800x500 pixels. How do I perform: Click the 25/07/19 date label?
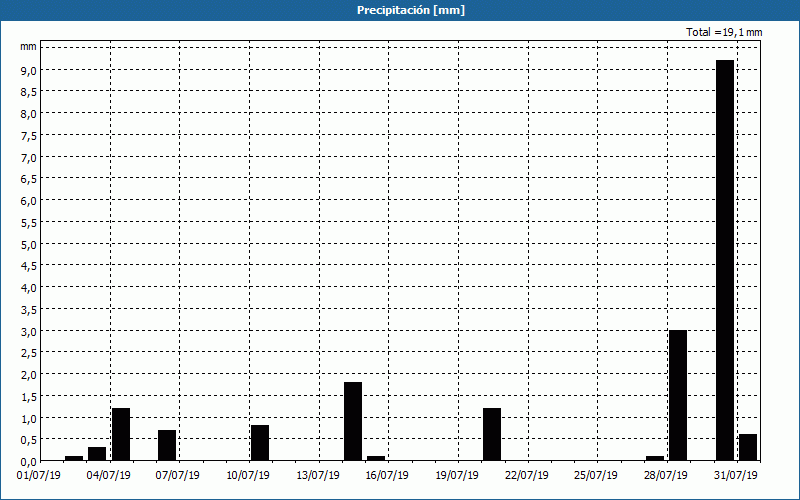pos(596,476)
